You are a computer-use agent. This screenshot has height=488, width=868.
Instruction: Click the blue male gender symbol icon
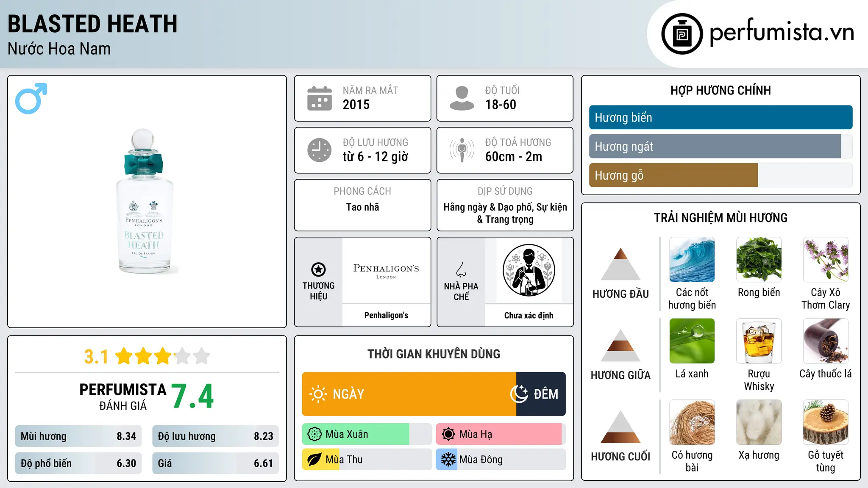click(31, 98)
